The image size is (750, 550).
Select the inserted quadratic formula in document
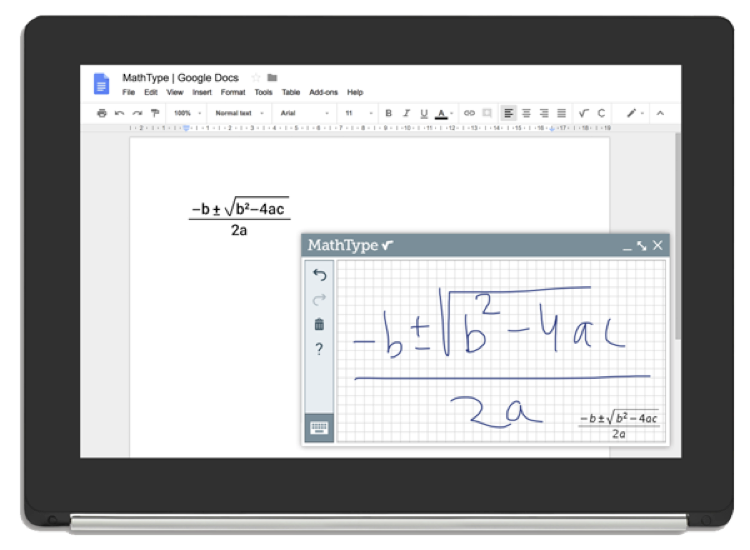pos(239,217)
